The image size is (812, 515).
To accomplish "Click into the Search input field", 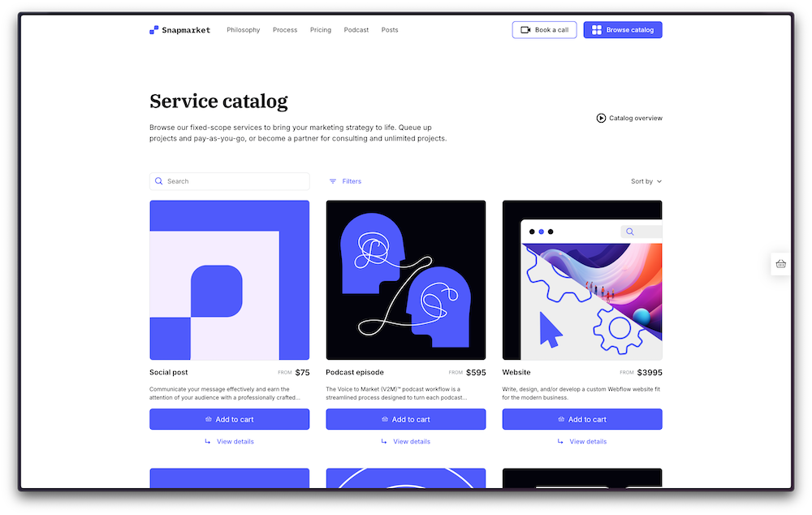I will 235,181.
